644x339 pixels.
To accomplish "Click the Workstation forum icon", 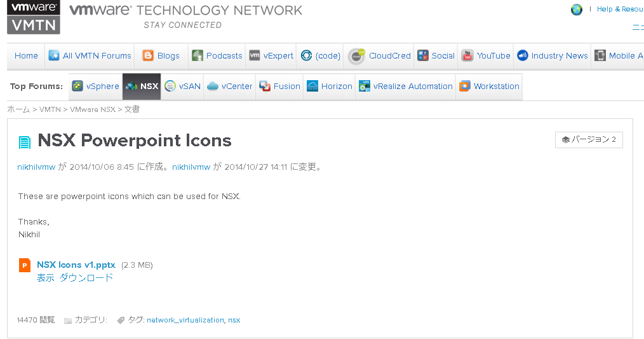I will (464, 86).
